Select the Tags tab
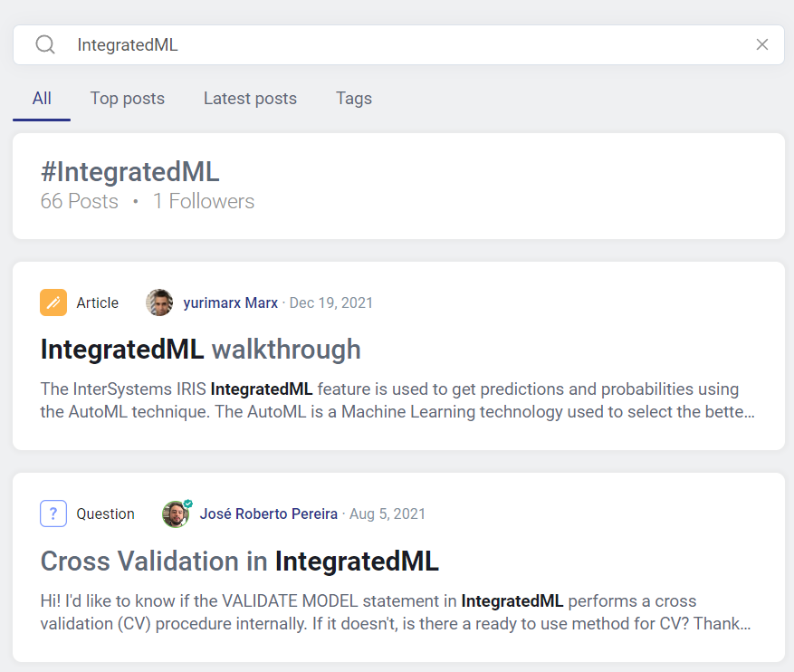Viewport: 794px width, 672px height. tap(354, 98)
